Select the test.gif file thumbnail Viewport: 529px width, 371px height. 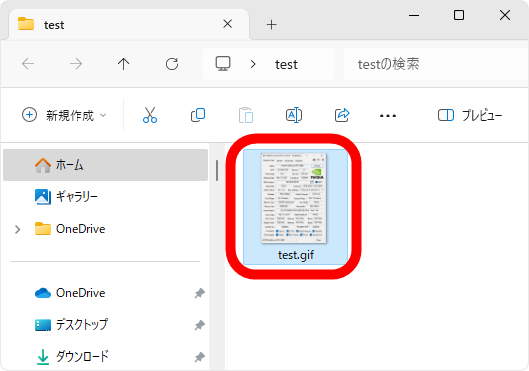[x=294, y=198]
